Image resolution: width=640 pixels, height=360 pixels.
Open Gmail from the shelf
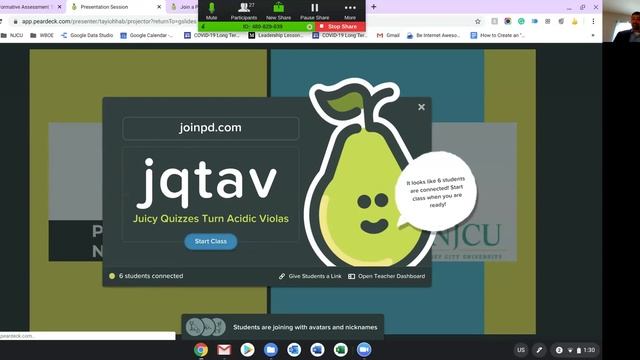tap(224, 350)
